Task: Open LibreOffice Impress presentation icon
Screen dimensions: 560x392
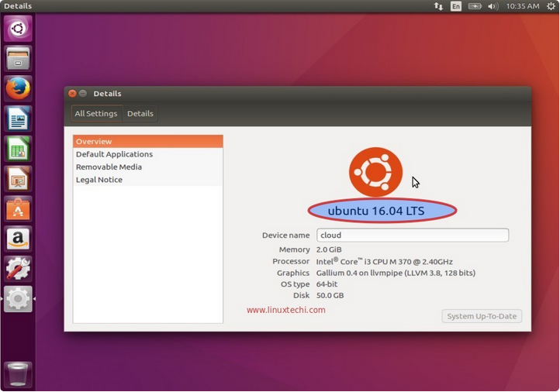Action: [x=18, y=179]
